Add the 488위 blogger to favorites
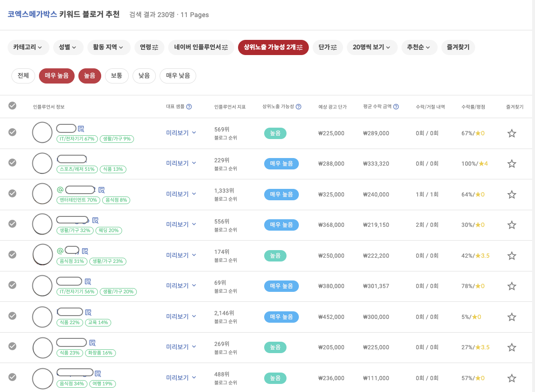Image resolution: width=535 pixels, height=392 pixels. tap(511, 378)
